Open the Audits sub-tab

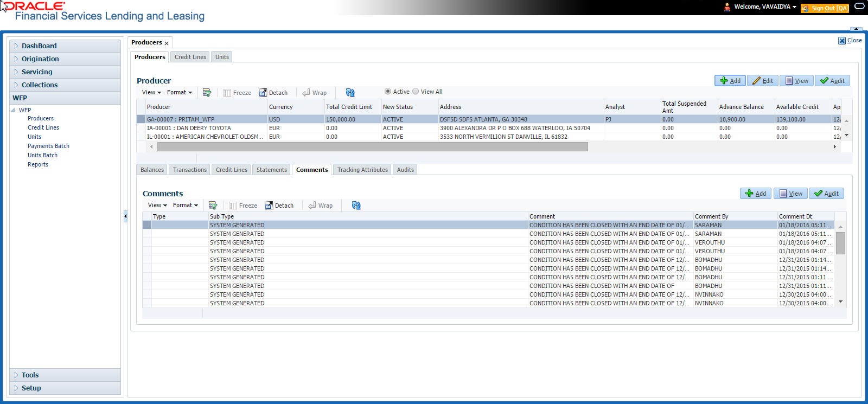(x=405, y=170)
